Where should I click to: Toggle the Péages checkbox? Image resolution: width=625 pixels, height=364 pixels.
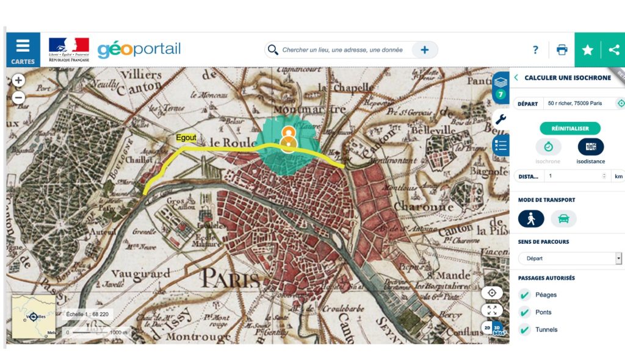click(524, 295)
